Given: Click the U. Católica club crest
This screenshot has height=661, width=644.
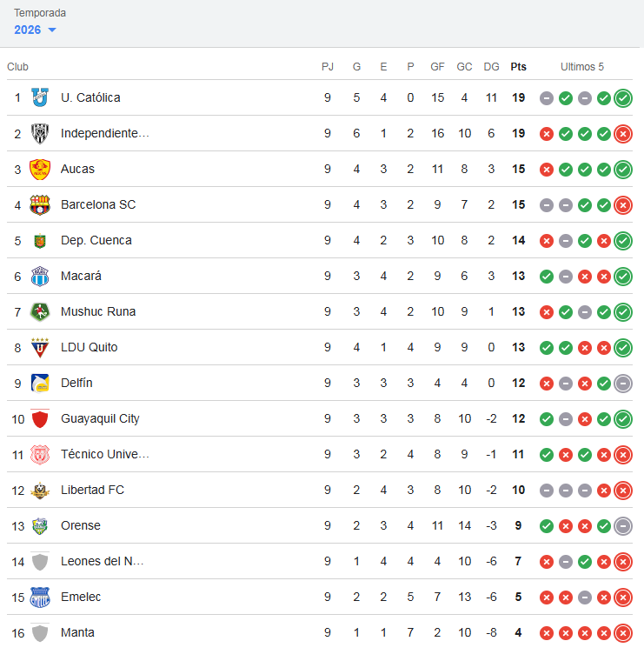Looking at the screenshot, I should 40,97.
